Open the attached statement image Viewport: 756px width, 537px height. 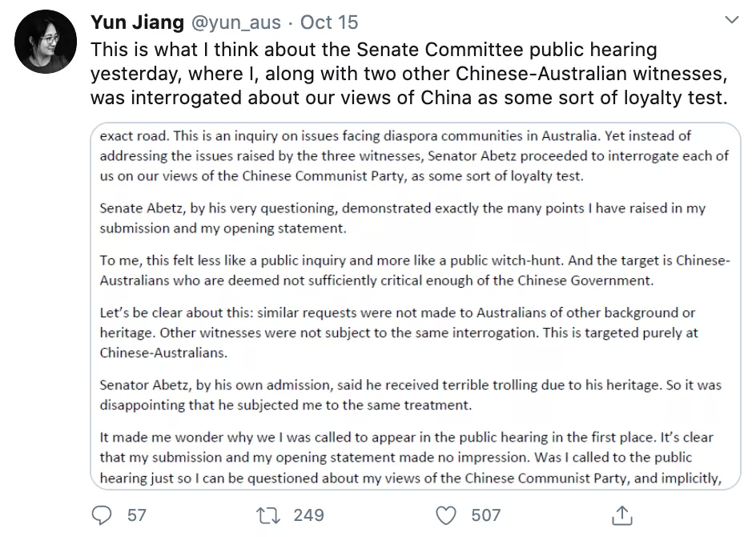(x=416, y=306)
